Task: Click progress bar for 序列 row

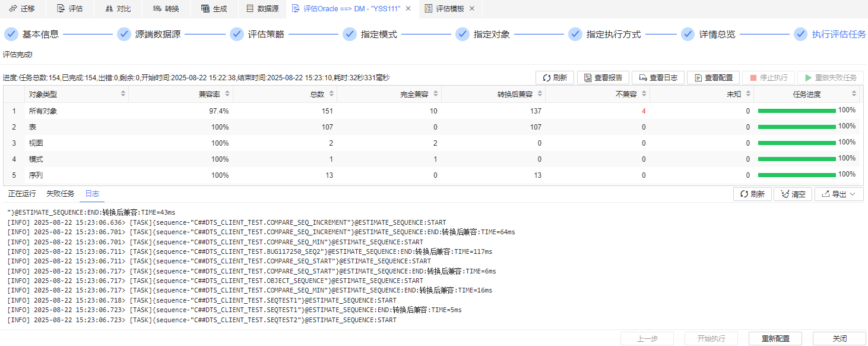Action: click(x=797, y=175)
